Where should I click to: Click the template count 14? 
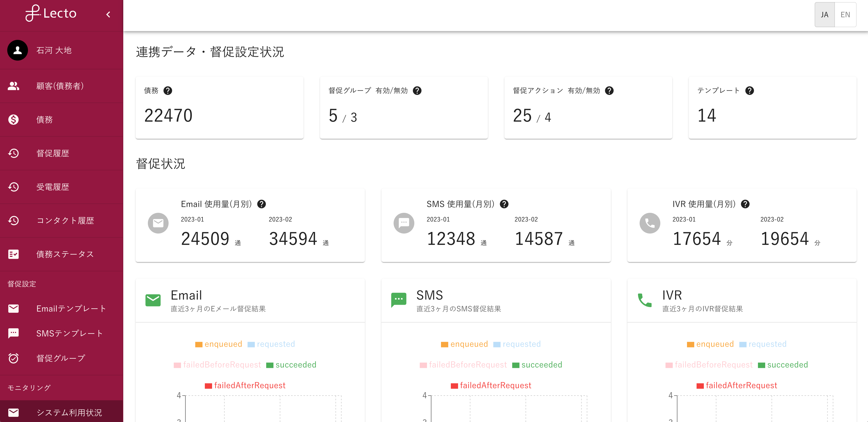(707, 115)
